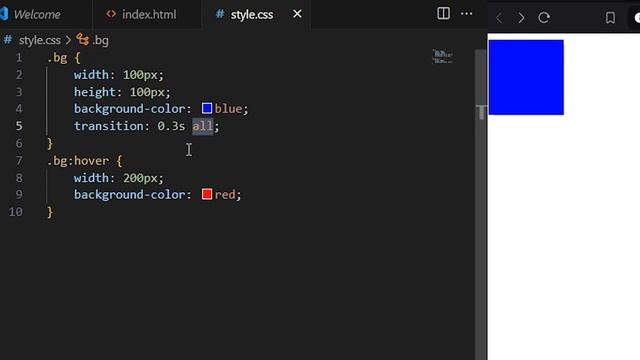This screenshot has width=640, height=360.
Task: Click the ".bg {" selector on line 1
Action: coord(64,58)
